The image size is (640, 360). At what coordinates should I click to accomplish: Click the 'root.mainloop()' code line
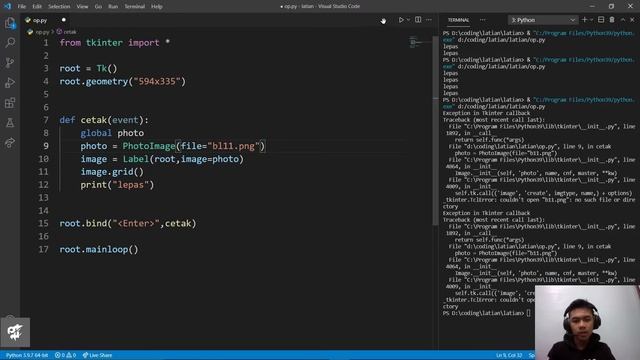tap(99, 249)
